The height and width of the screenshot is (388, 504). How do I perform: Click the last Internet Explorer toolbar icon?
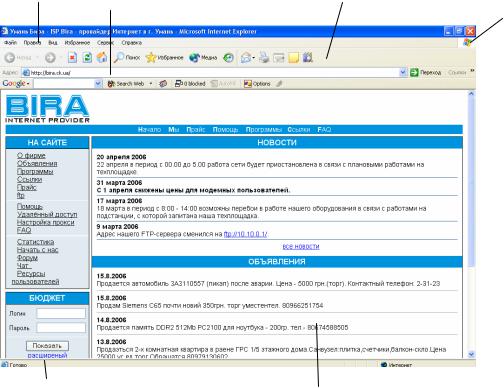click(x=308, y=58)
